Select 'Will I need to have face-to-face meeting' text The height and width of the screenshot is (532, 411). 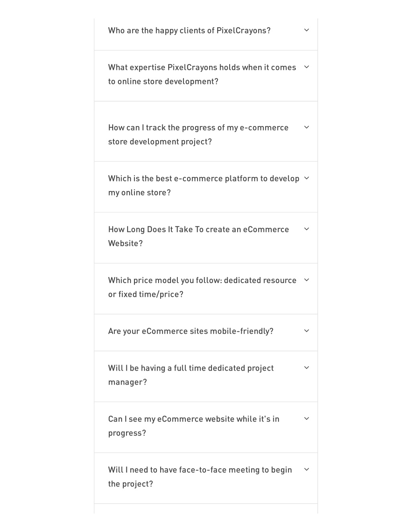[x=200, y=477]
